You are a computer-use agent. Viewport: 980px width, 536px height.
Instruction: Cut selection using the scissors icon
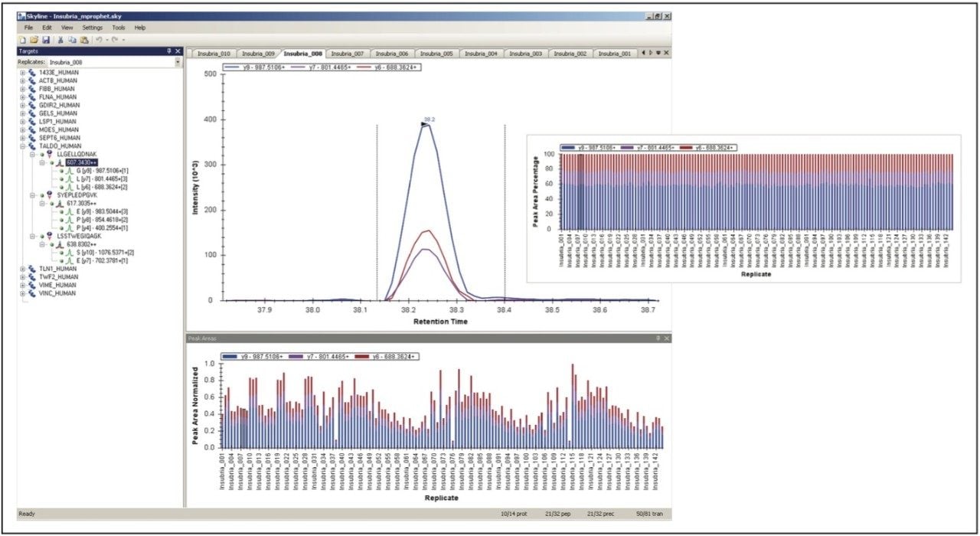point(60,38)
